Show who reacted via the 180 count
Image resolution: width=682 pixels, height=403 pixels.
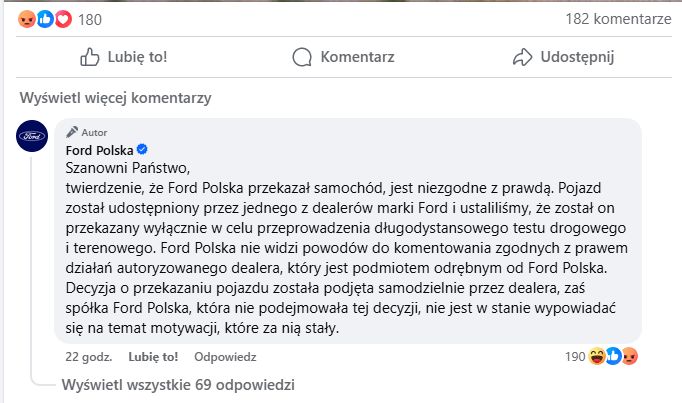[x=90, y=19]
